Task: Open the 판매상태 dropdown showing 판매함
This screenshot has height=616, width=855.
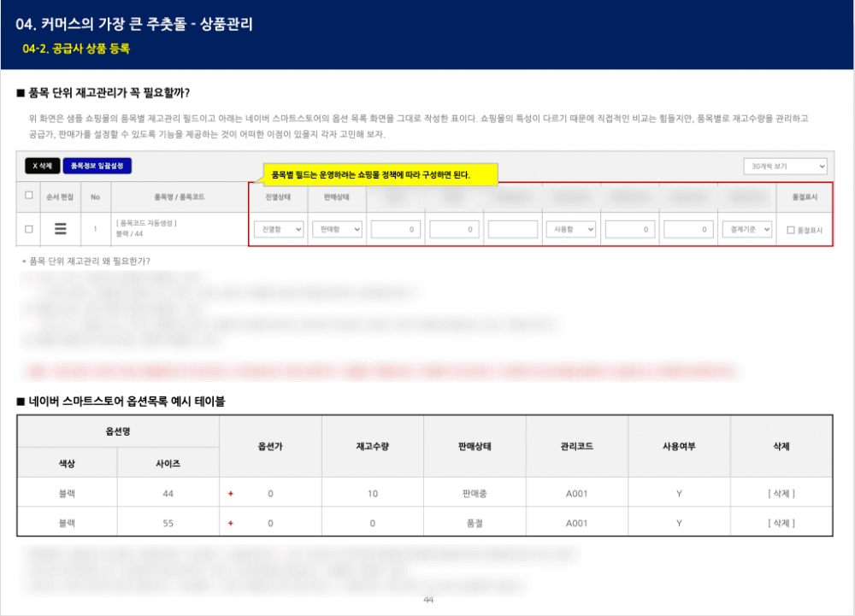Action: pos(337,229)
